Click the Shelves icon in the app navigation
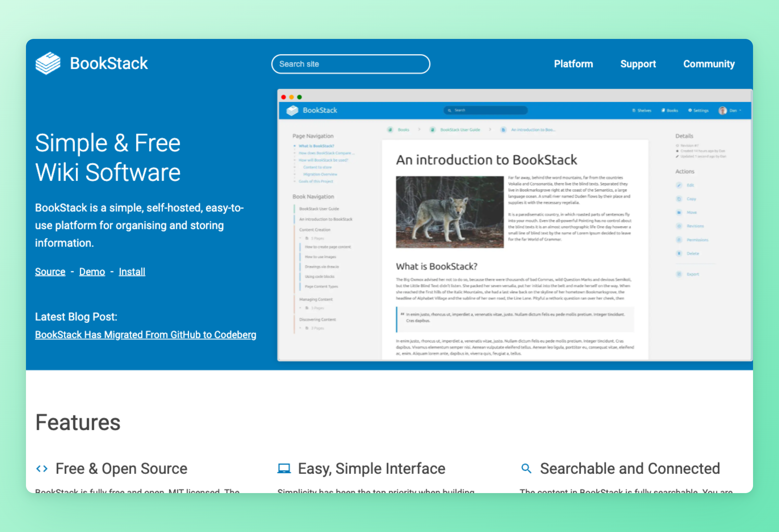The height and width of the screenshot is (532, 779). (x=634, y=110)
